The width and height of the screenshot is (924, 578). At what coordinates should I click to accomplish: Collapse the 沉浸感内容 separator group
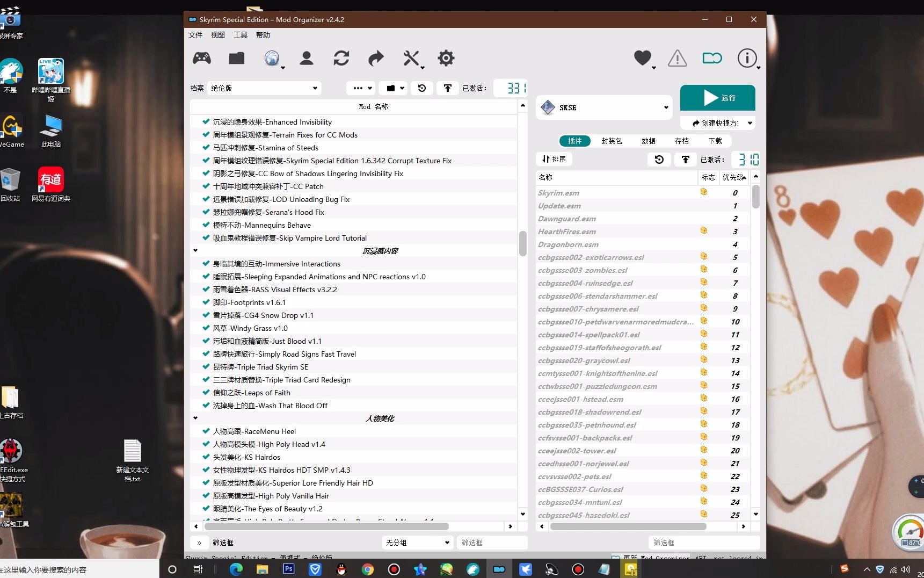[x=195, y=250]
